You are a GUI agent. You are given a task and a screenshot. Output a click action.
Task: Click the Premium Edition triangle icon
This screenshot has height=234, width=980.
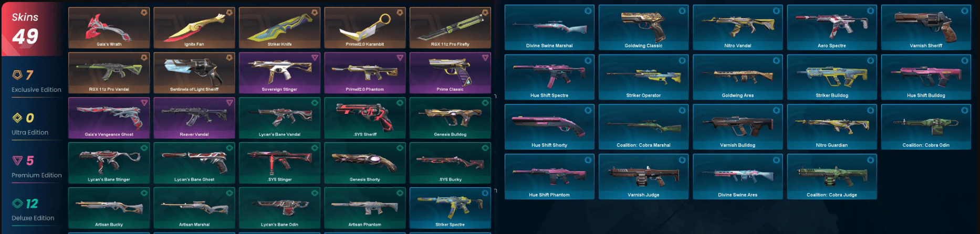click(17, 161)
